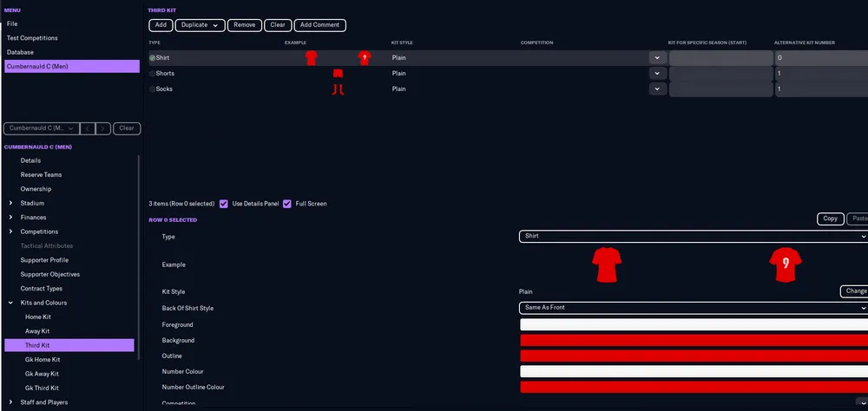
Task: Click the red shorts icon in the Shorts row
Action: point(338,74)
